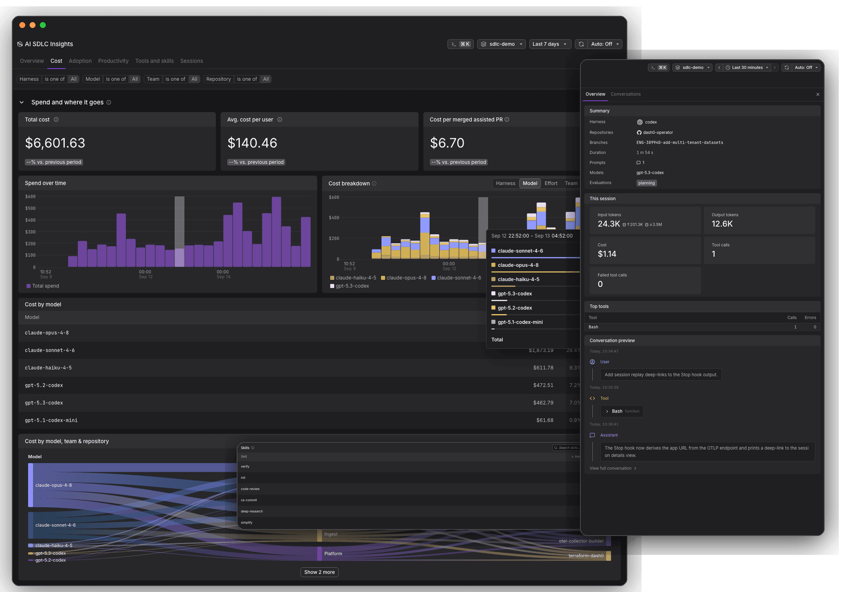Click info icon beside Cost per merged assisted PR
The height and width of the screenshot is (592, 868).
[x=507, y=120]
